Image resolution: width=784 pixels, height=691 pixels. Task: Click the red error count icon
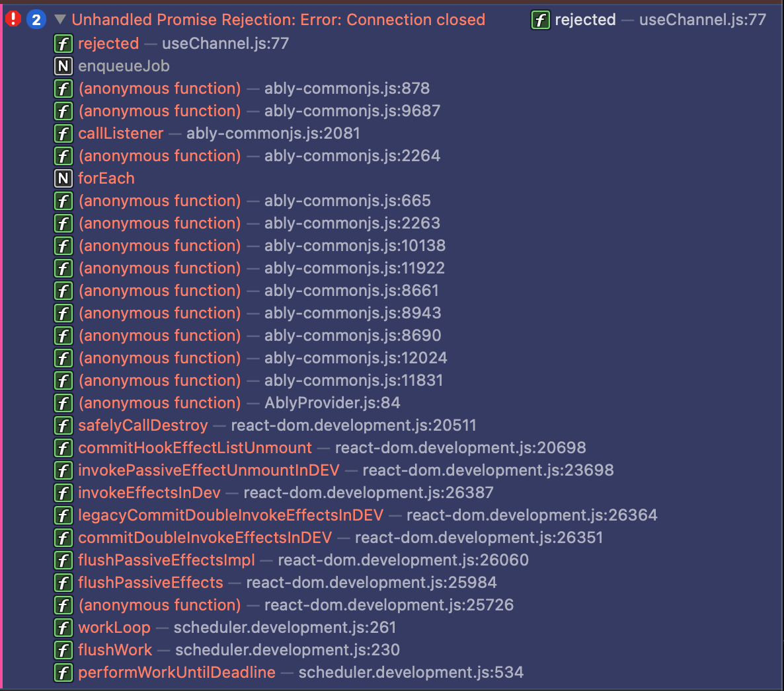click(x=12, y=19)
